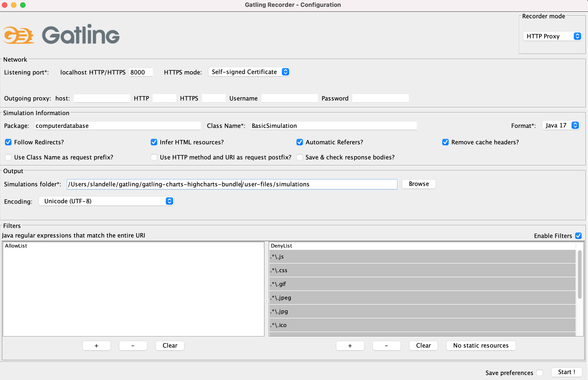
Task: Select the .*\.jpeg DenyList row
Action: 422,298
